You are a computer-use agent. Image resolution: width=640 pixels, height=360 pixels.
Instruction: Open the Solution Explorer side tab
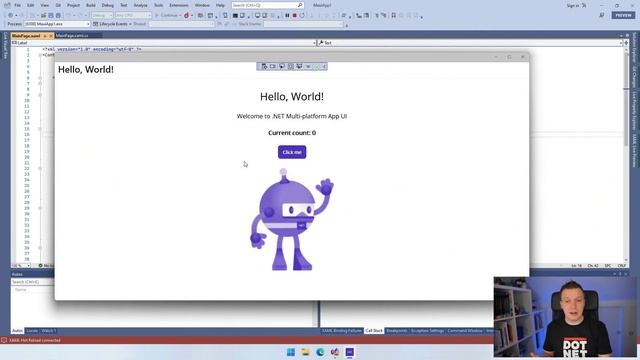[634, 48]
